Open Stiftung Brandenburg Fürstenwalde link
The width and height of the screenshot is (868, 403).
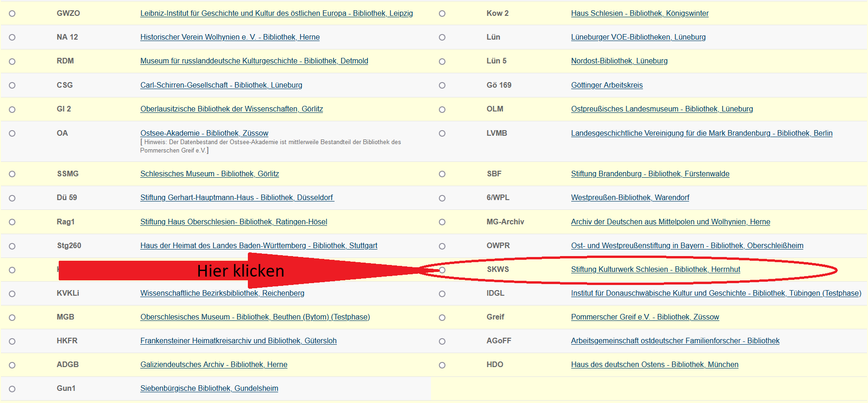click(650, 174)
